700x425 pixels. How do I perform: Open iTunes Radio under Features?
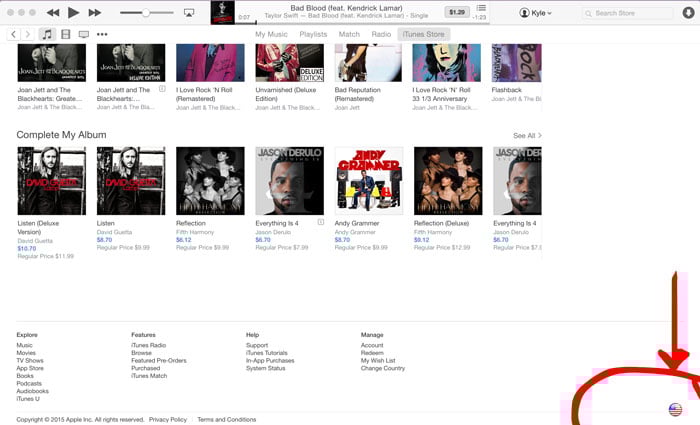(x=149, y=345)
